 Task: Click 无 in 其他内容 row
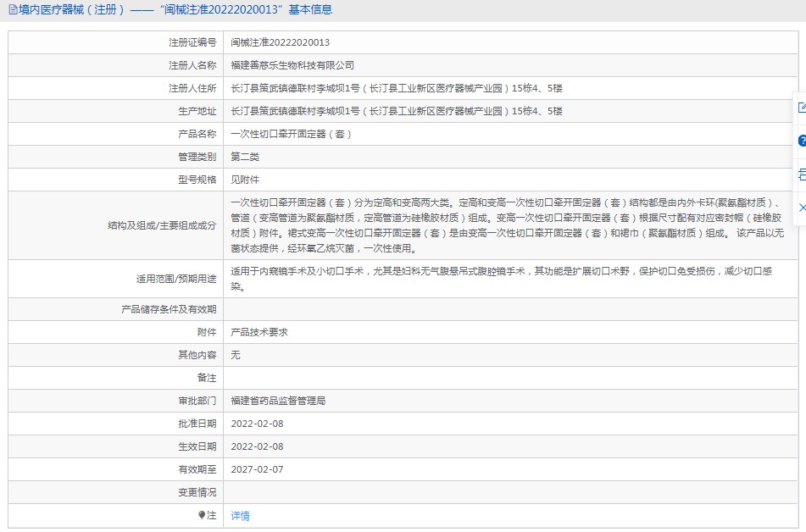coord(236,355)
